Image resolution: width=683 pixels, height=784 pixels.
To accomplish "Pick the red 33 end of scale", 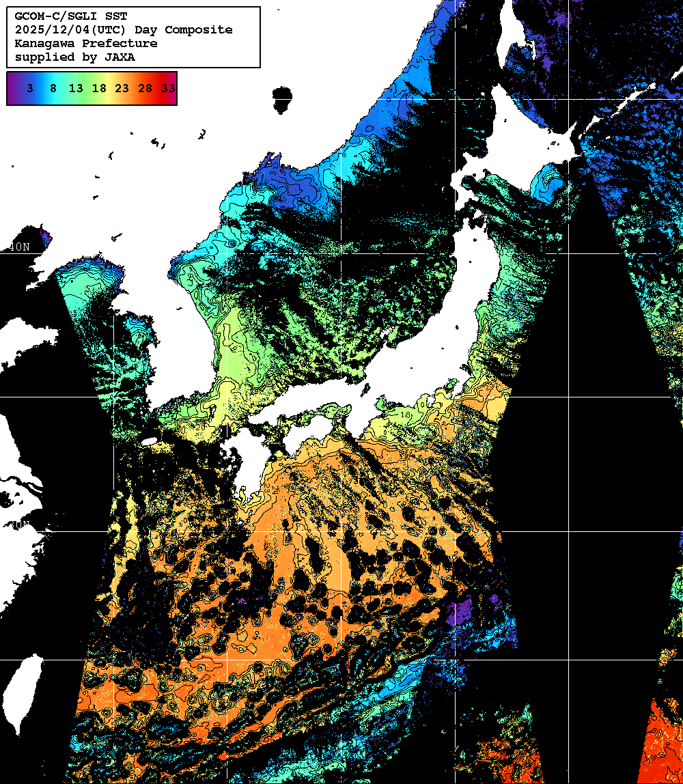I will (x=169, y=88).
